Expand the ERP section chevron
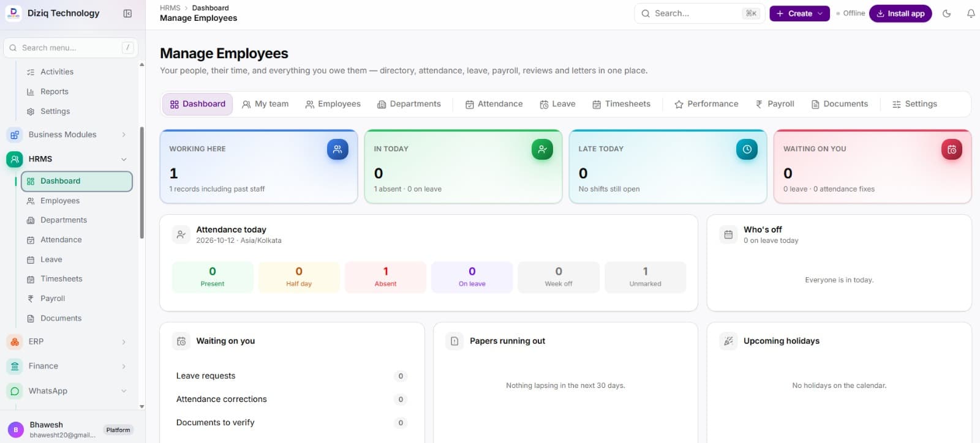The width and height of the screenshot is (980, 443). pyautogui.click(x=124, y=342)
